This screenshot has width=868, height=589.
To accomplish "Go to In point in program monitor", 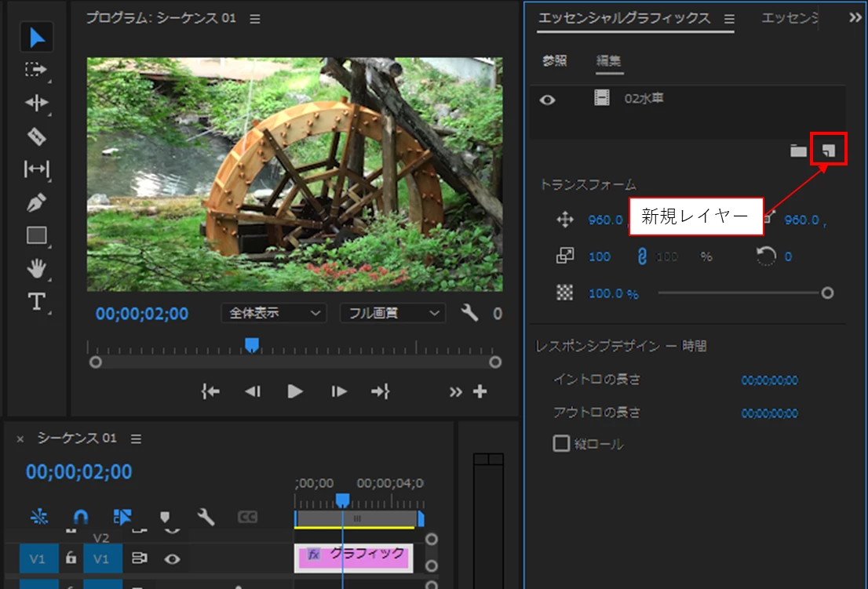I will [x=210, y=391].
